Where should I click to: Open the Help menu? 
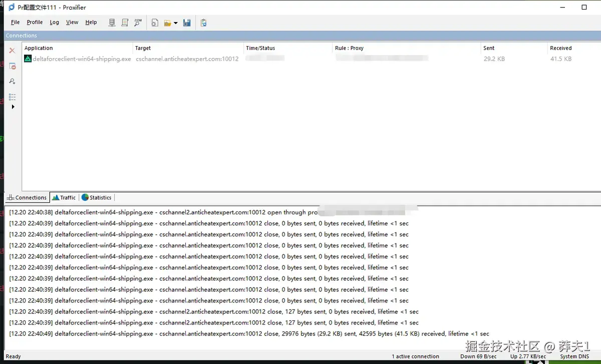[x=91, y=22]
